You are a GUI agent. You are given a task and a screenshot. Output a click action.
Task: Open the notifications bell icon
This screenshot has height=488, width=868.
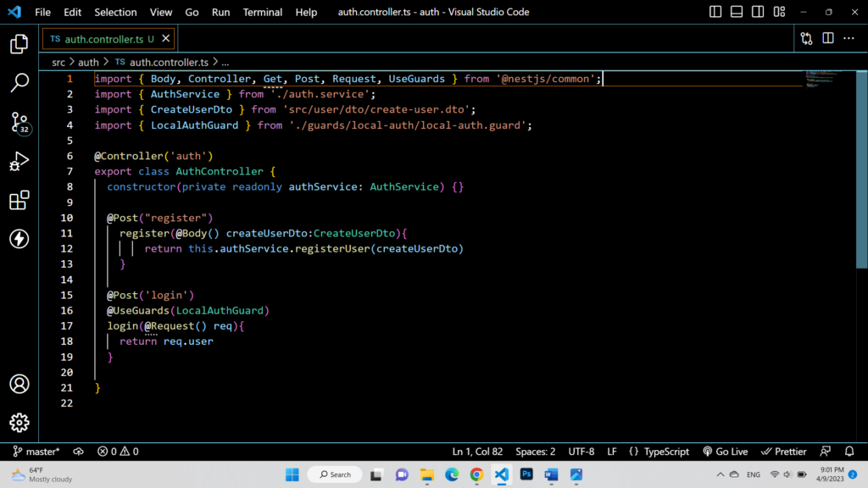(849, 452)
